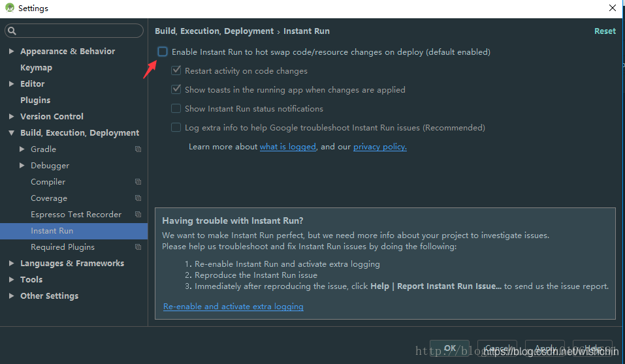Expand Other Settings section
This screenshot has height=364, width=625.
[x=12, y=296]
